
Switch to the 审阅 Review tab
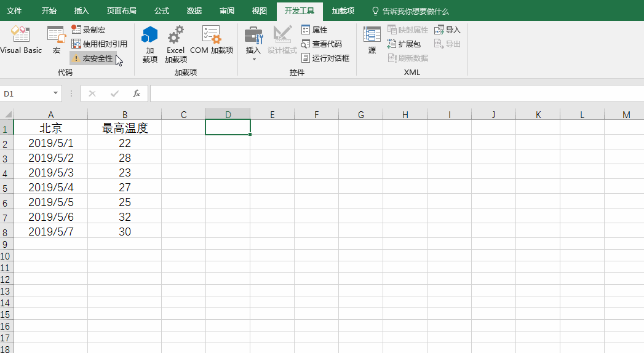click(227, 11)
